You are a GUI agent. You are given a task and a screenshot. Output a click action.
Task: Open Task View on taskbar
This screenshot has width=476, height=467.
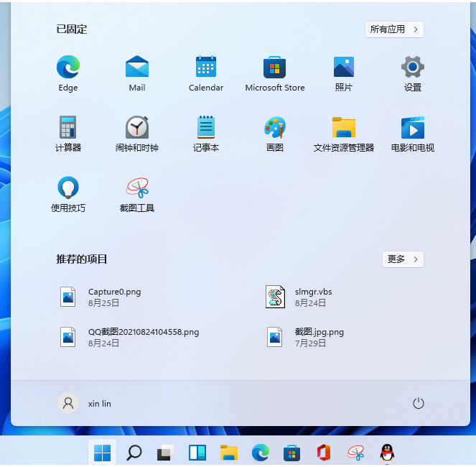pos(165,453)
